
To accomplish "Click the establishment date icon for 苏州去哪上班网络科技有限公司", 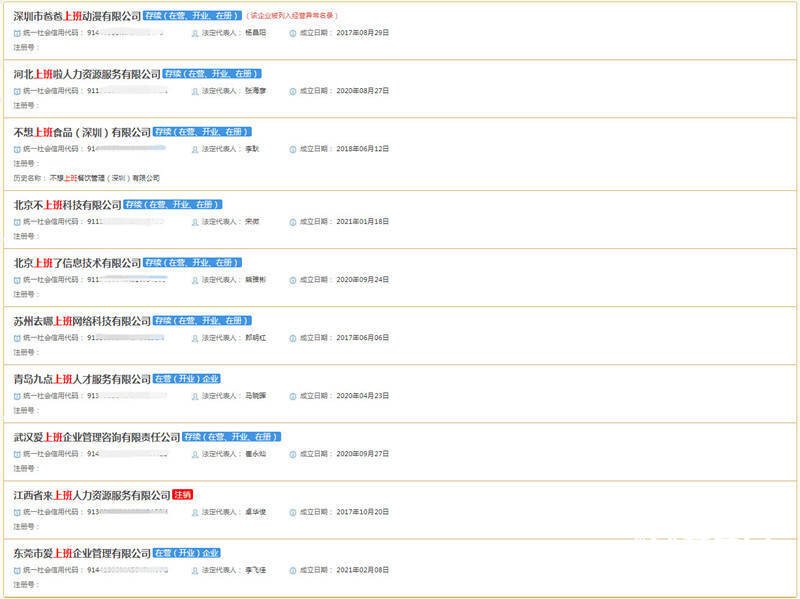I will tap(293, 338).
